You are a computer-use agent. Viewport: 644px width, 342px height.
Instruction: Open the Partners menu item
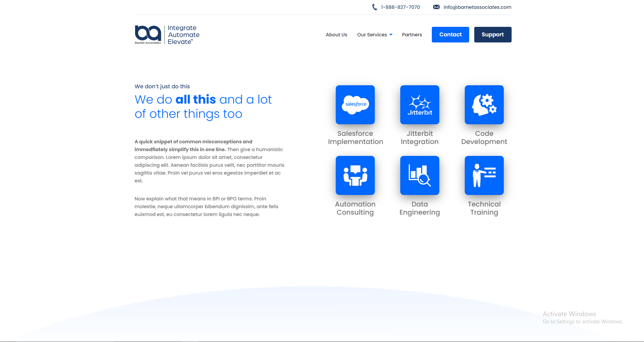[412, 35]
